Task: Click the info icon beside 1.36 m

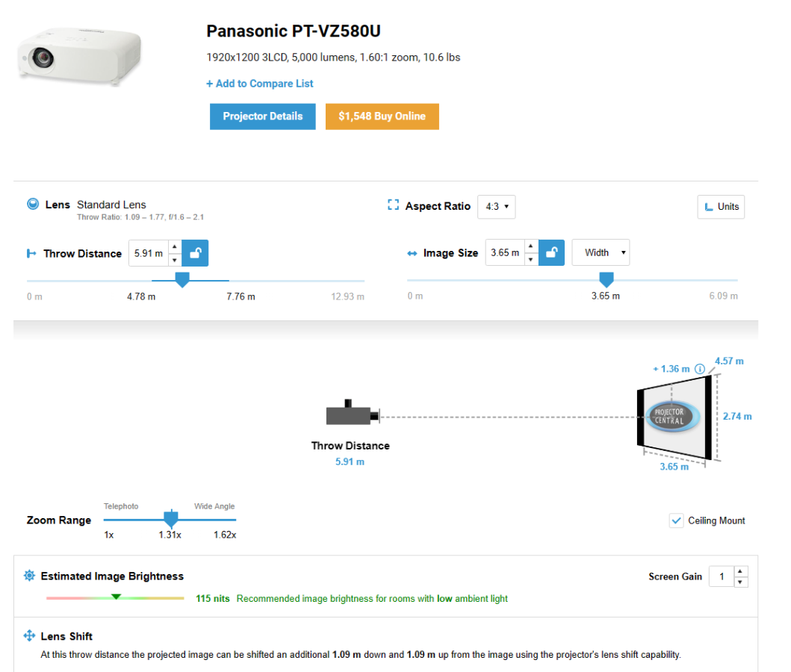Action: (700, 369)
